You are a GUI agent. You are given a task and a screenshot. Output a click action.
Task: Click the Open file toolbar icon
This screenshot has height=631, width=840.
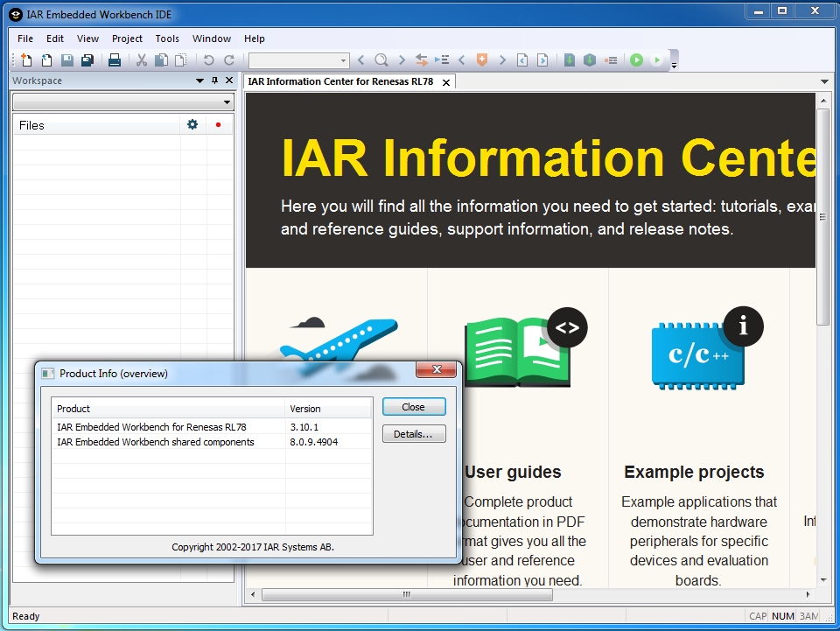click(46, 60)
